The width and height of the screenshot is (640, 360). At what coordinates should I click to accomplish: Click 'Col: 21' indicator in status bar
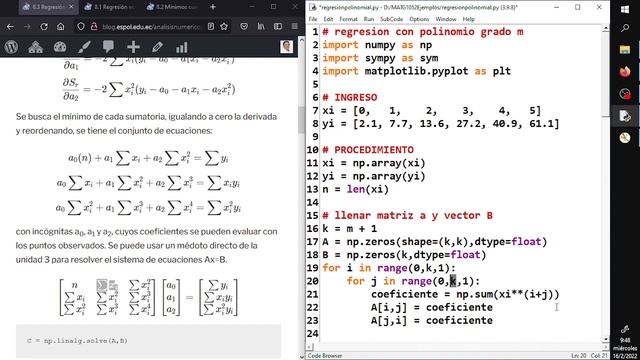click(x=599, y=356)
